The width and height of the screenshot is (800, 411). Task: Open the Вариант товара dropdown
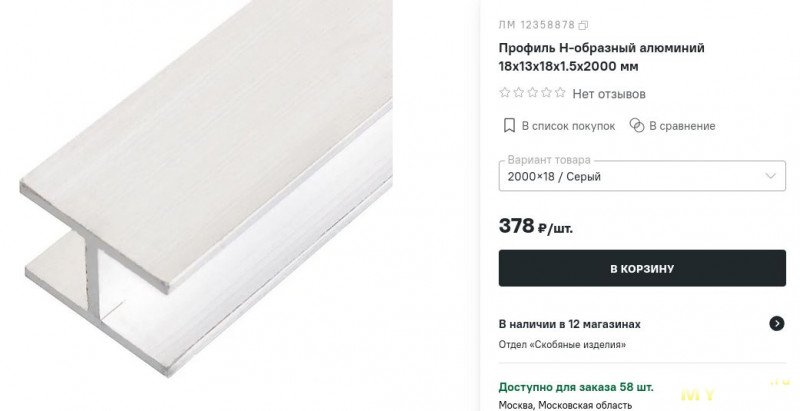pyautogui.click(x=642, y=176)
